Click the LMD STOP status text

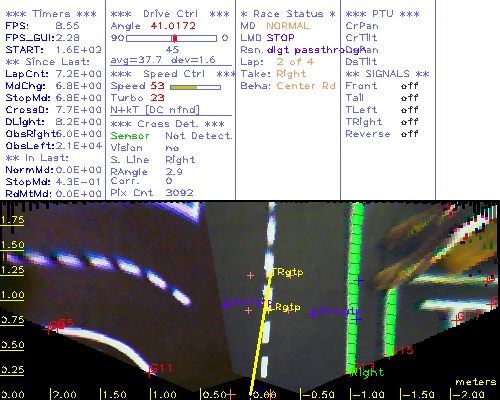click(x=267, y=38)
